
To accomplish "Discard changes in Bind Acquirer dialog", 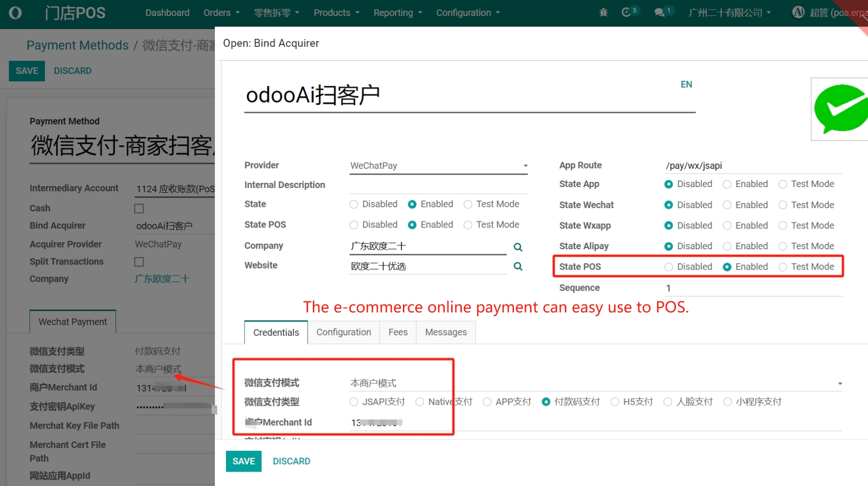I will [291, 461].
